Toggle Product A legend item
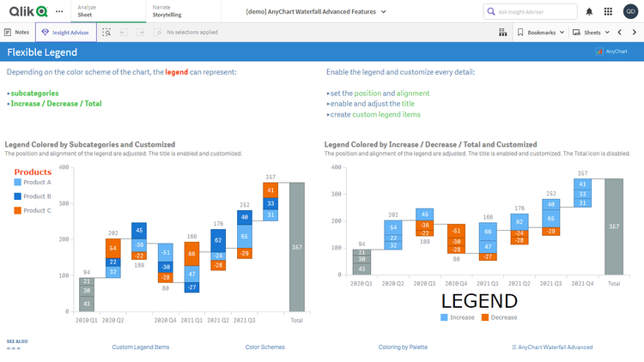This screenshot has width=644, height=362. tap(33, 183)
